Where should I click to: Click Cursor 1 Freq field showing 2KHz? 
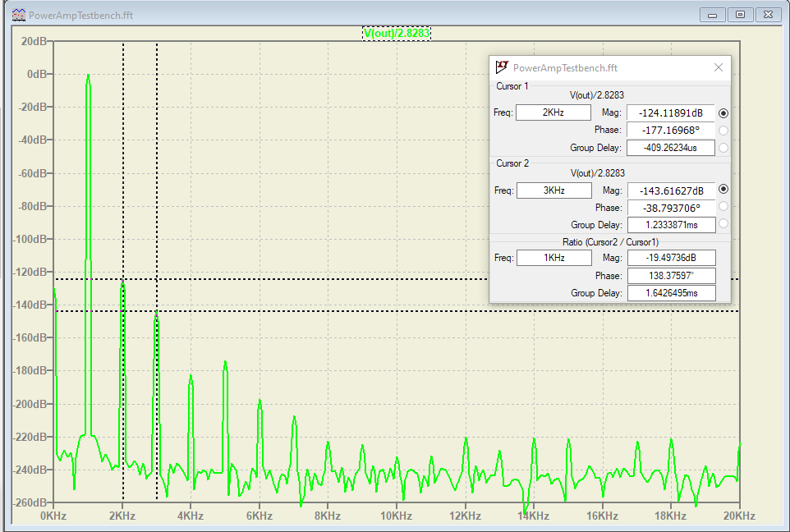pos(553,112)
